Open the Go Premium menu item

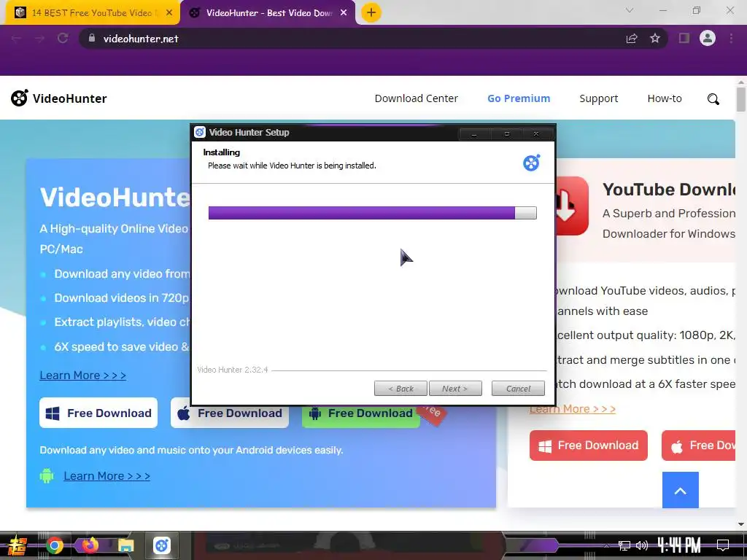pyautogui.click(x=519, y=98)
